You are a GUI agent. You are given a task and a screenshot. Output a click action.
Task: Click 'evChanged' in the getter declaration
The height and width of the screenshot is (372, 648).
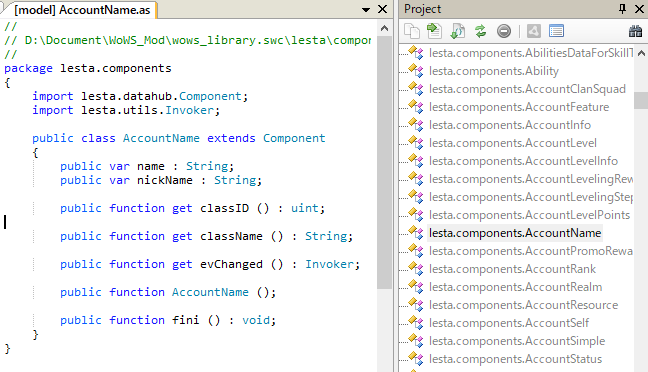pos(231,264)
